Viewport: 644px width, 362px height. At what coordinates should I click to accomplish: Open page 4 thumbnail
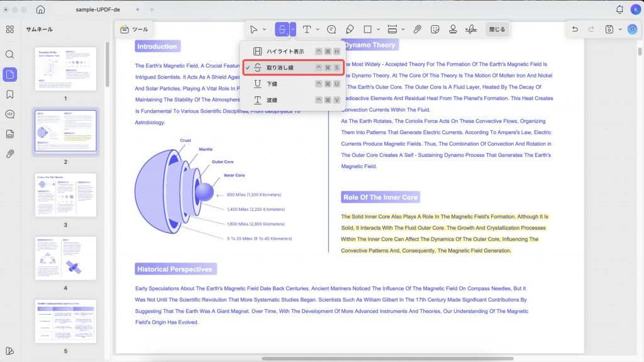[x=65, y=258]
